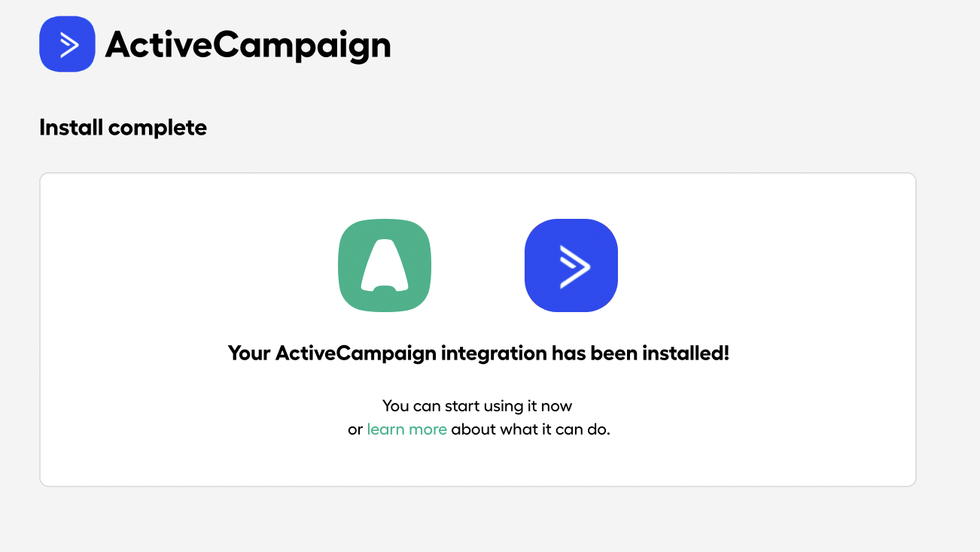Click the 'Install complete' heading
The image size is (980, 552).
click(x=123, y=128)
